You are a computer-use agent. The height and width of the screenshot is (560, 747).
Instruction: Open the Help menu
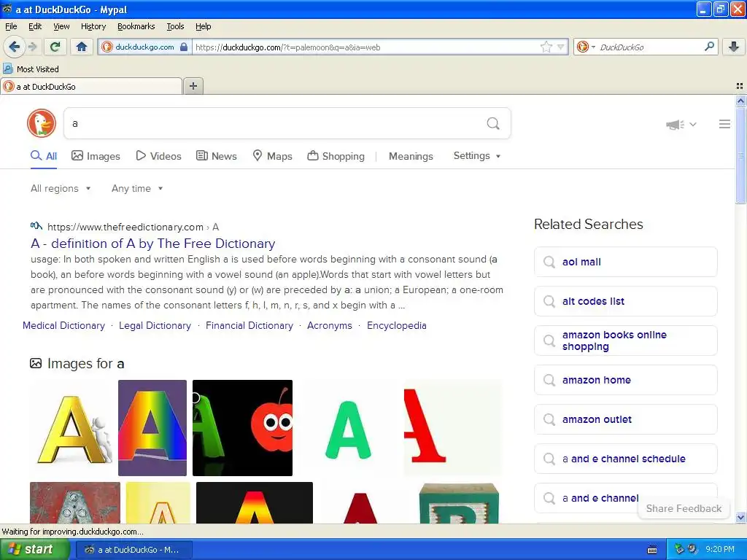(203, 26)
